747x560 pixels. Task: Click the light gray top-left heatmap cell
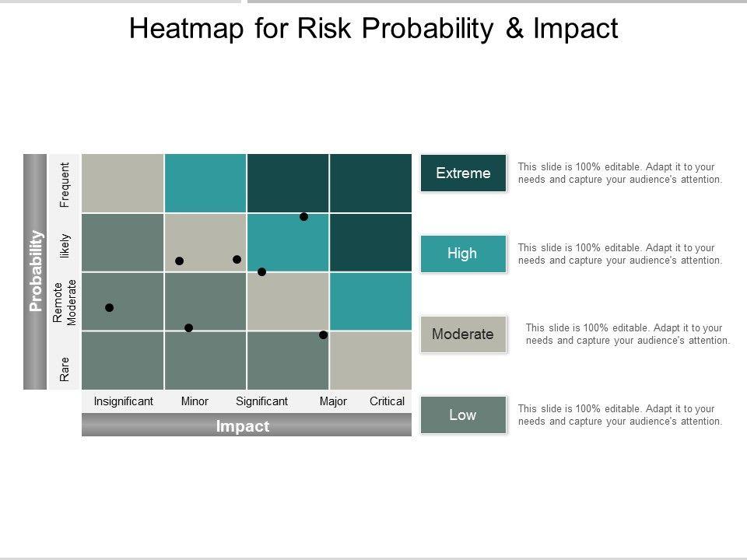pyautogui.click(x=123, y=183)
